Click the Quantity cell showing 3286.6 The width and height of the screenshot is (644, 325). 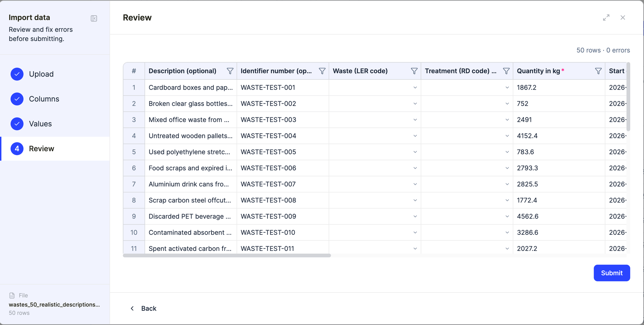(x=559, y=232)
